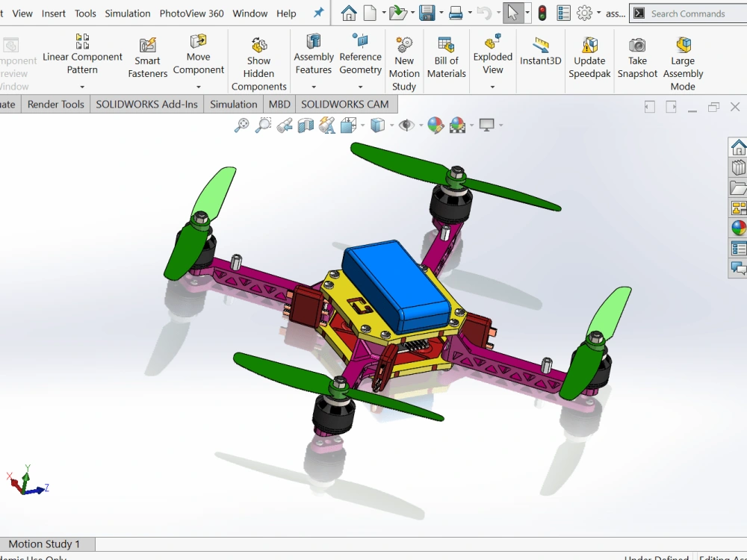Image resolution: width=747 pixels, height=560 pixels.
Task: Click the Undo arrow
Action: coord(484,13)
